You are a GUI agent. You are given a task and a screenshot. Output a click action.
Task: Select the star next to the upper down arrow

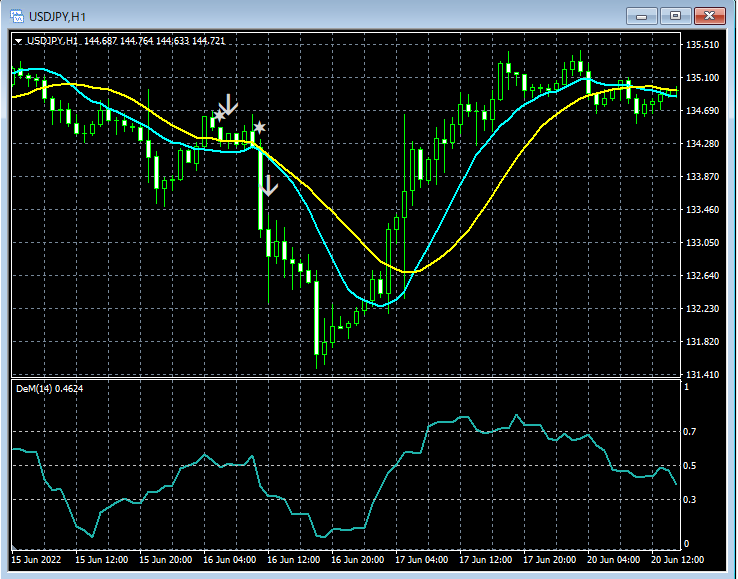click(219, 115)
